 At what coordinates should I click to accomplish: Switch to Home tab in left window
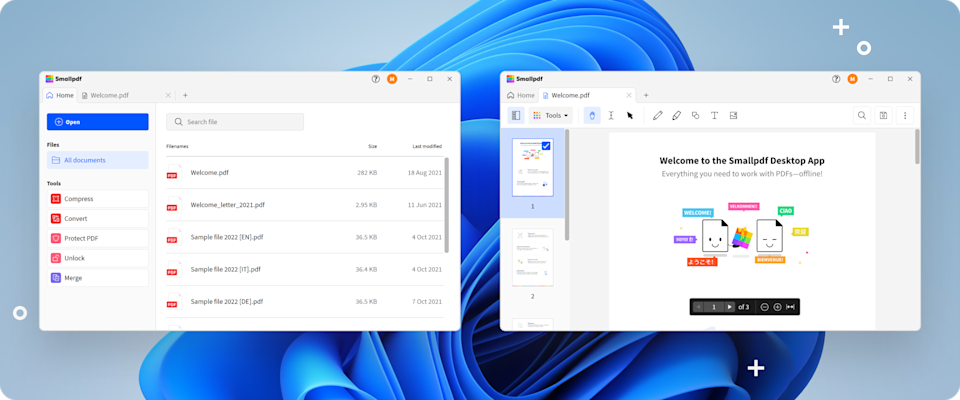59,96
